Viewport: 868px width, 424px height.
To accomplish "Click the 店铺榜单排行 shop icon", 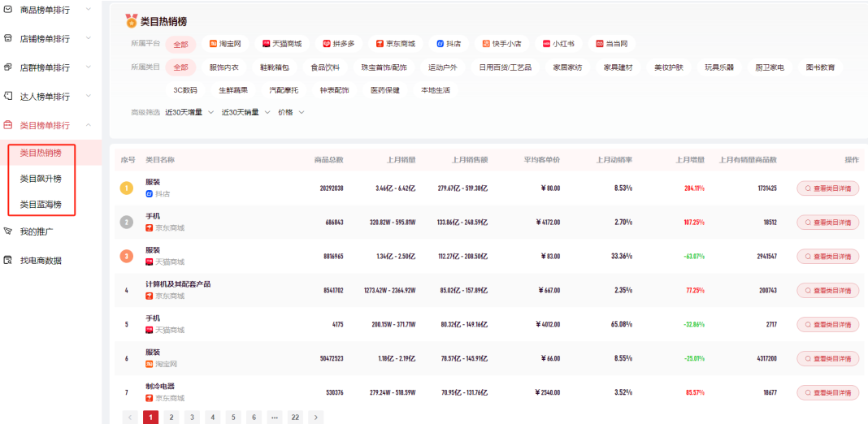I will click(8, 39).
